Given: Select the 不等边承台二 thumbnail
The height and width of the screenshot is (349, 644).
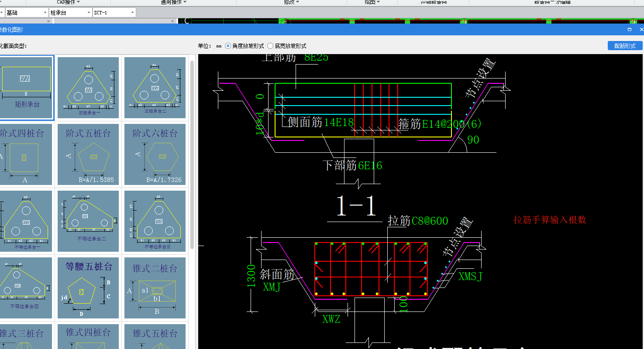Looking at the screenshot, I should click(88, 221).
